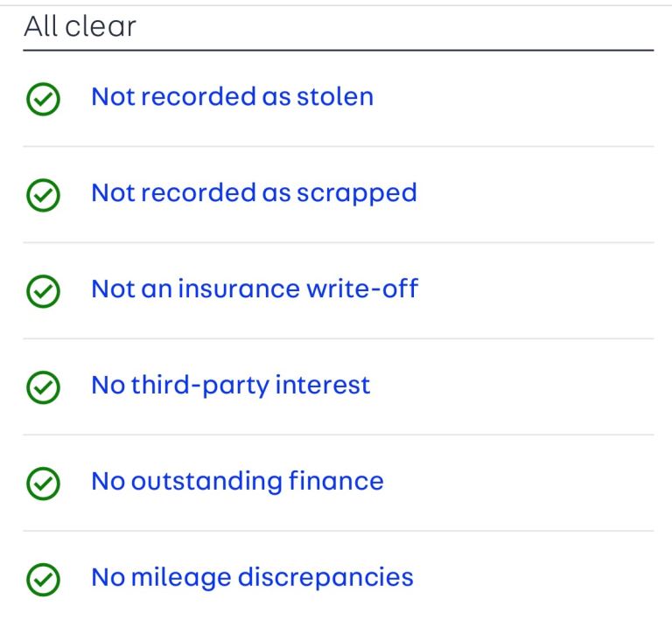
Task: Select the tick icon beside third-party interest
Action: pyautogui.click(x=44, y=387)
